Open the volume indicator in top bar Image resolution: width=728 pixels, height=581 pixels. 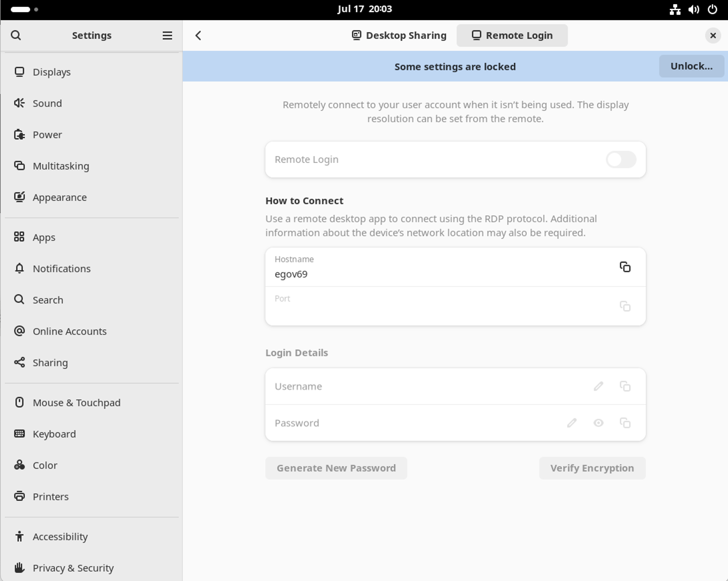click(x=693, y=9)
